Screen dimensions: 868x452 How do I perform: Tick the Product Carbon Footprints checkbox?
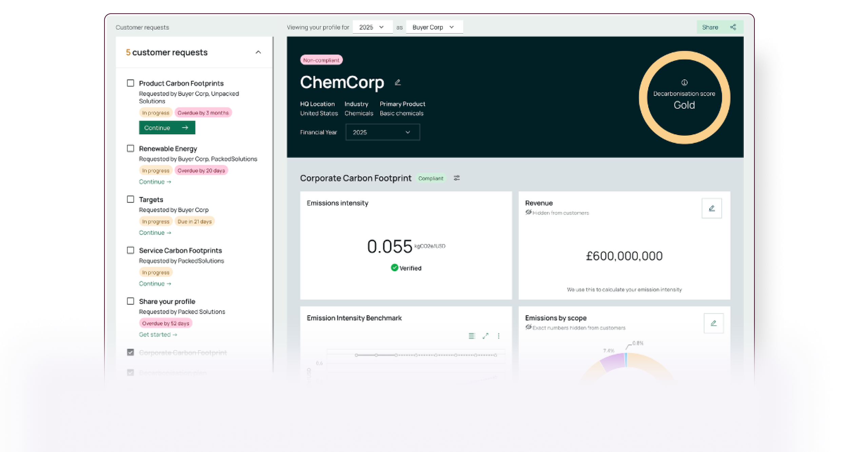pyautogui.click(x=131, y=83)
